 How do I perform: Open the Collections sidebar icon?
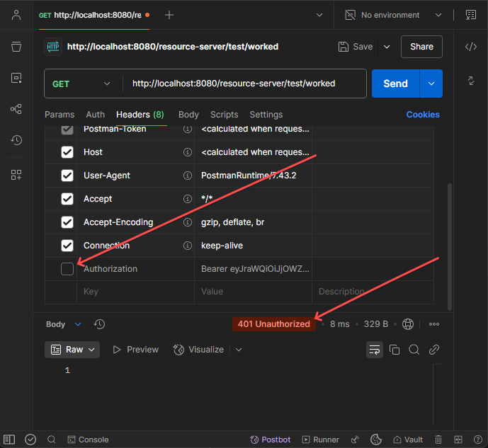(x=16, y=47)
